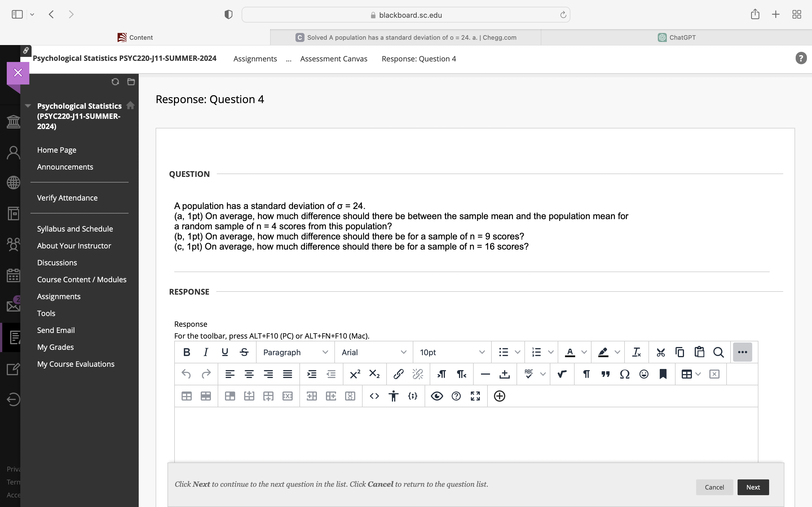Image resolution: width=812 pixels, height=507 pixels.
Task: Toggle strikethrough formatting
Action: [244, 352]
